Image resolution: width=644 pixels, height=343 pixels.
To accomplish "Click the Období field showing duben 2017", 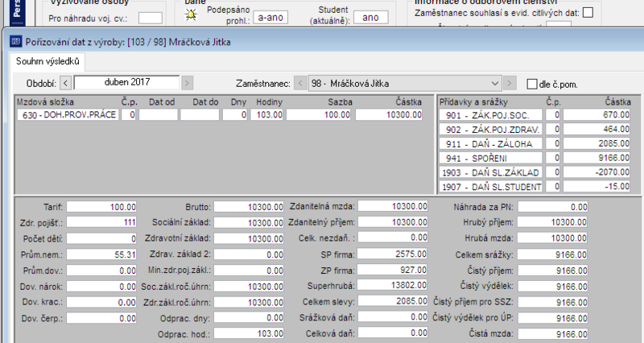I will click(126, 83).
